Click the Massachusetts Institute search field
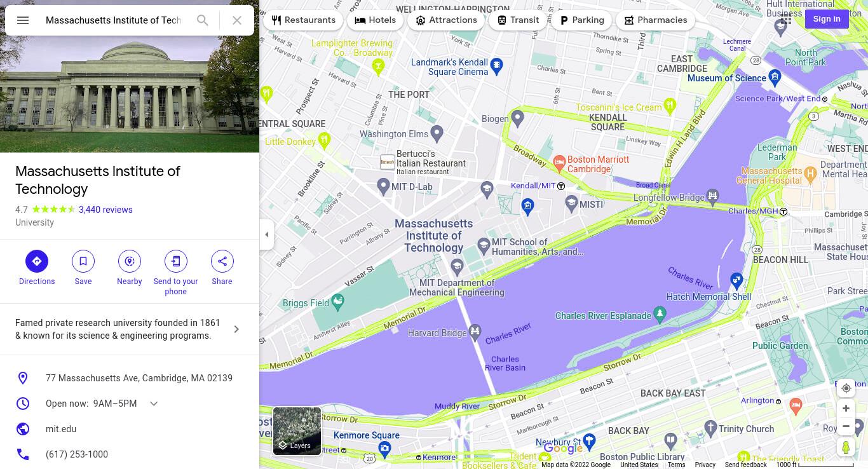The height and width of the screenshot is (469, 868). [114, 20]
